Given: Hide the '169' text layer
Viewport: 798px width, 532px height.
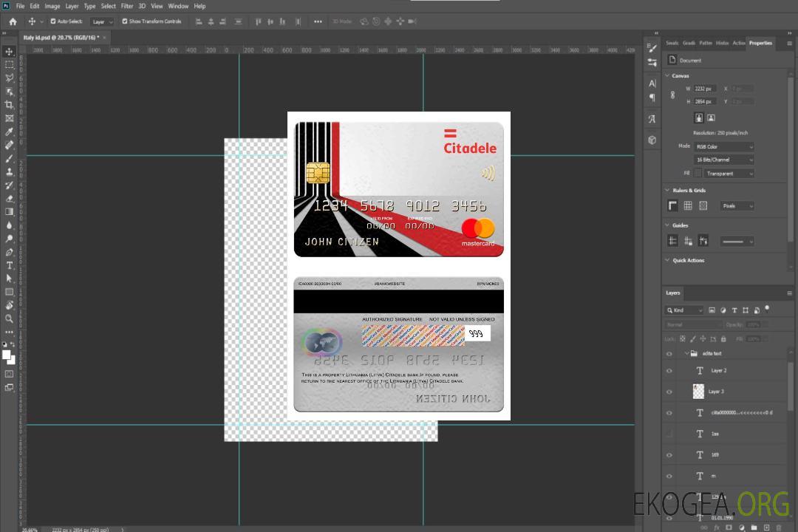Looking at the screenshot, I should coord(669,455).
